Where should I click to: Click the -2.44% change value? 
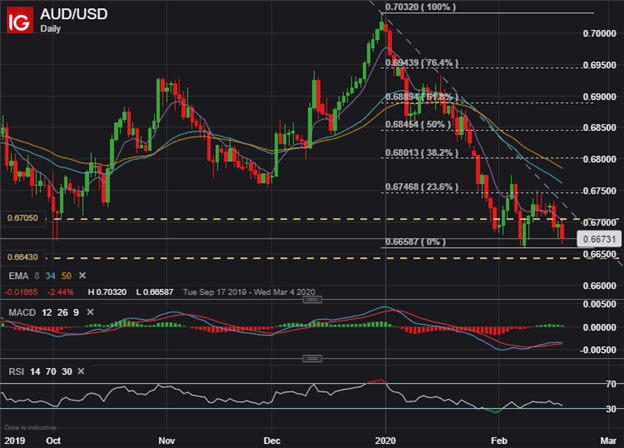tap(60, 292)
